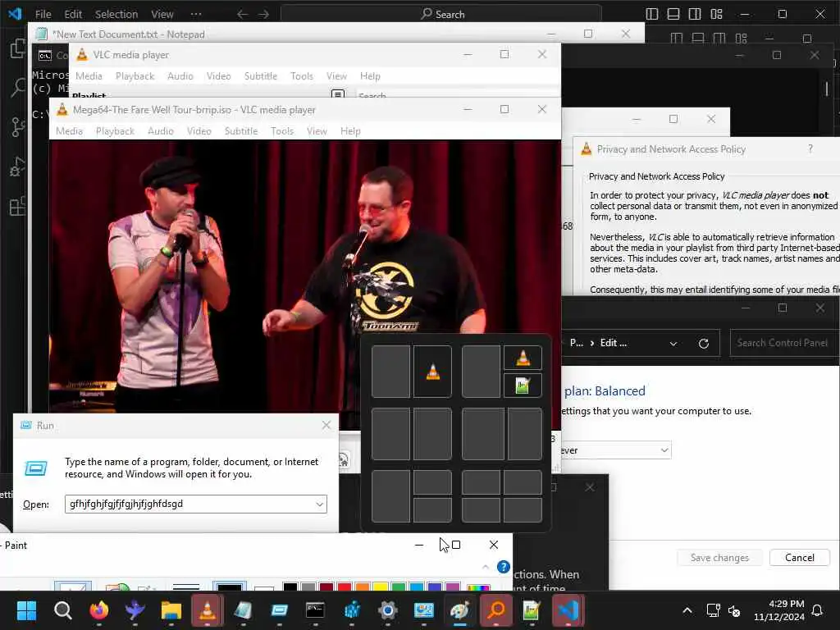The height and width of the screenshot is (630, 840).
Task: Snap to the zone with Notepad++ icon
Action: coord(523,386)
